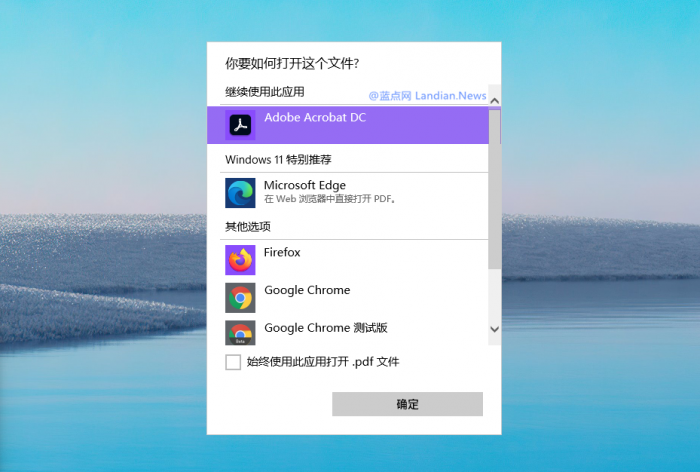Image resolution: width=700 pixels, height=472 pixels.
Task: Click the Microsoft Edge name label
Action: pos(305,185)
